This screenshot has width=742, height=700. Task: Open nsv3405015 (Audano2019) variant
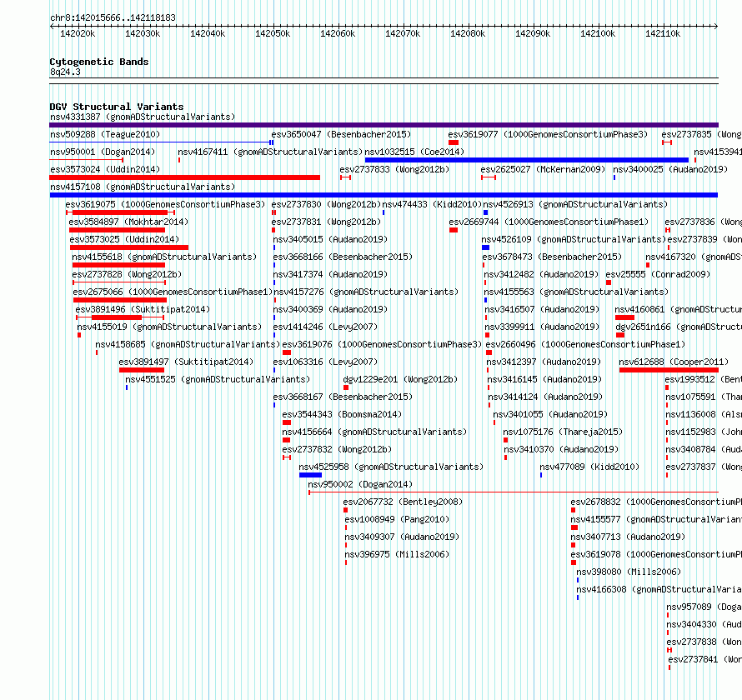[330, 239]
